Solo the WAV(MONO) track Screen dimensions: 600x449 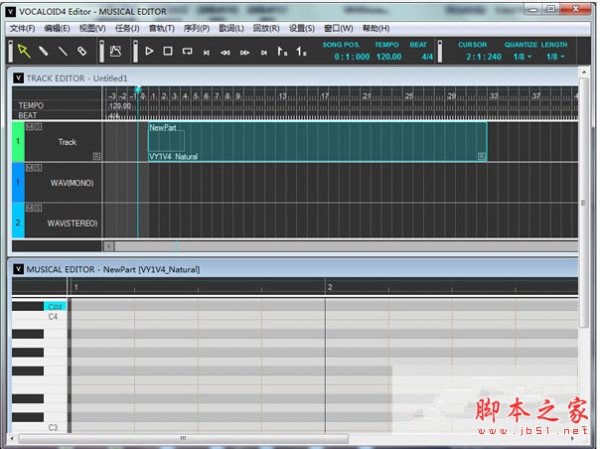[x=38, y=168]
